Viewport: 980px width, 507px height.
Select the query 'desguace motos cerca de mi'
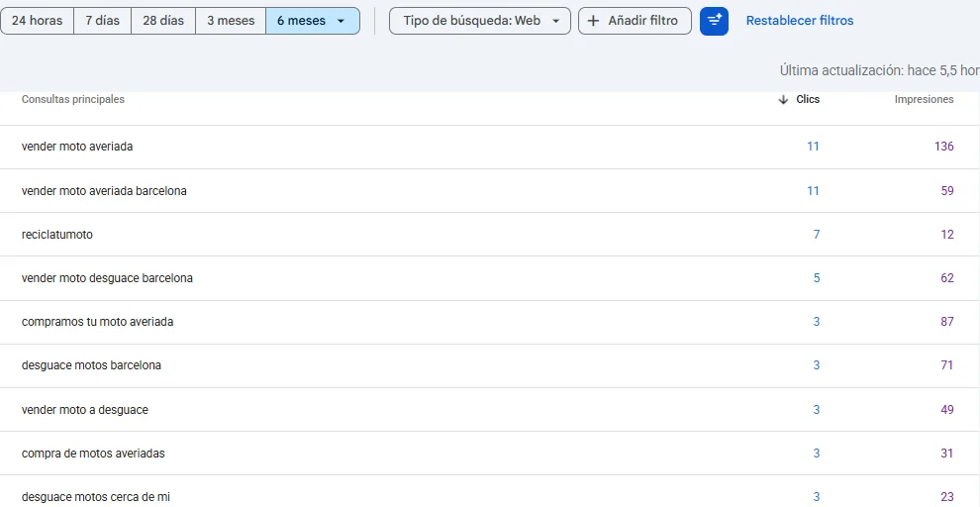coord(96,497)
